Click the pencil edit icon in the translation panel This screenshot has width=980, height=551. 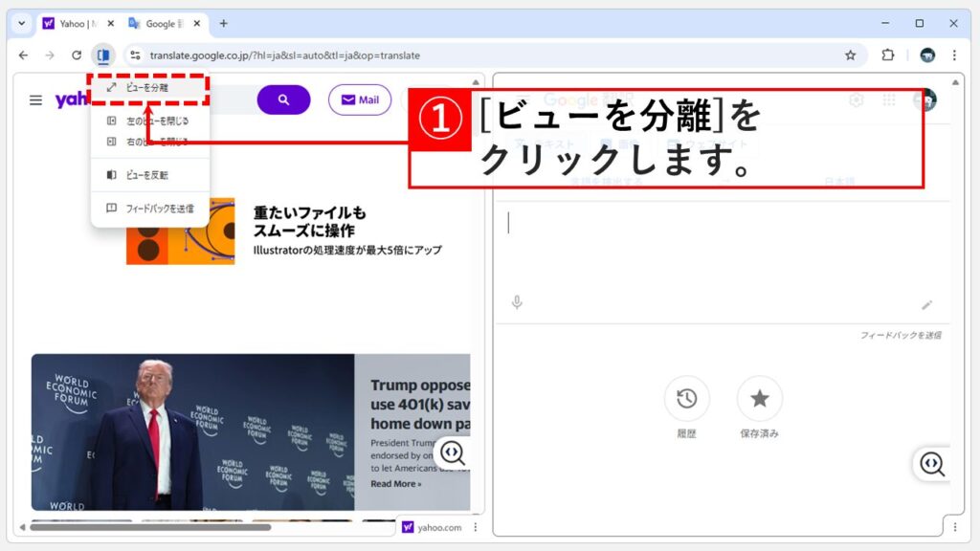[x=926, y=304]
